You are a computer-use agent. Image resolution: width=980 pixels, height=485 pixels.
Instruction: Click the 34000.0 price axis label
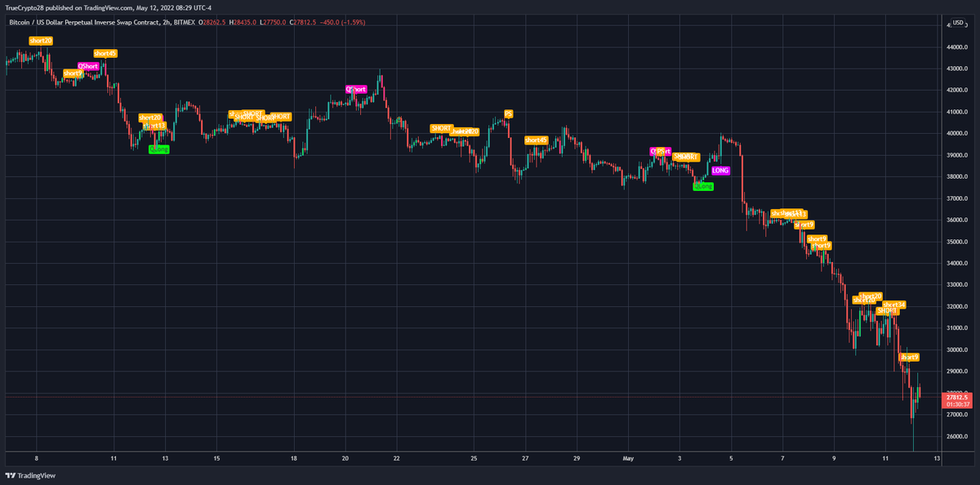point(957,264)
